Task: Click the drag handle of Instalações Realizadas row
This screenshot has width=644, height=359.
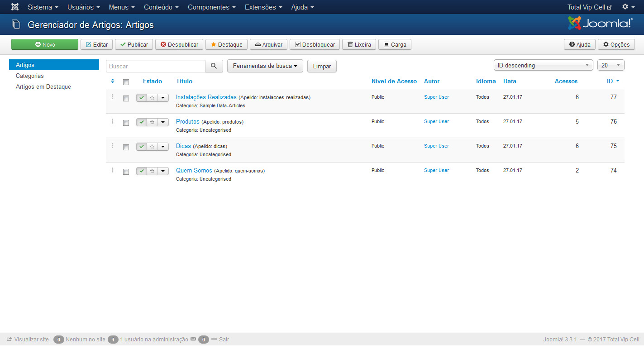Action: pyautogui.click(x=112, y=96)
